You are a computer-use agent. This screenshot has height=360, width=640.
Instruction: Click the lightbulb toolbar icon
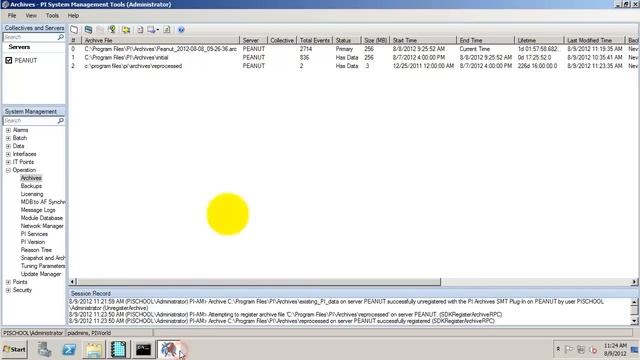tap(112, 29)
